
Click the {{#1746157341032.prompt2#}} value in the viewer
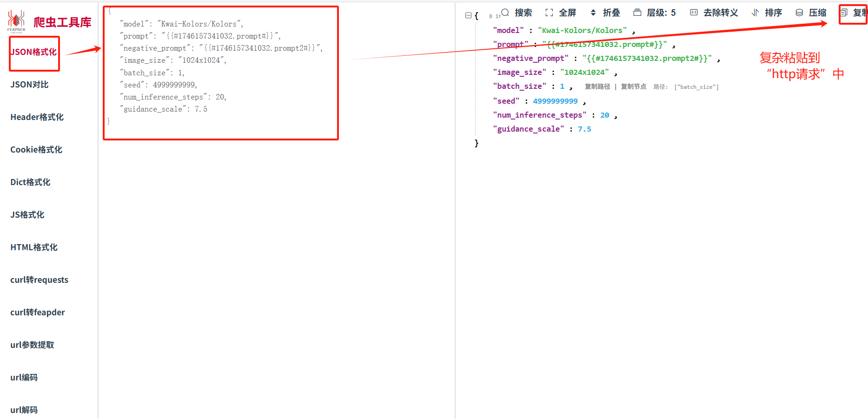647,58
